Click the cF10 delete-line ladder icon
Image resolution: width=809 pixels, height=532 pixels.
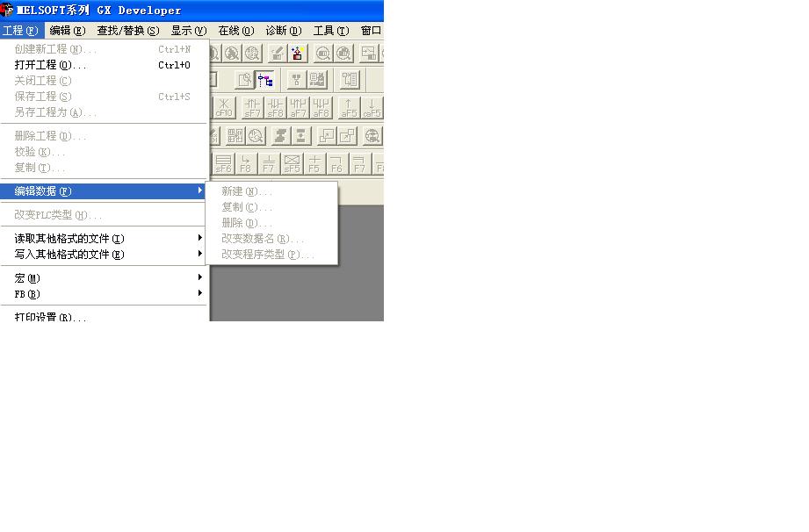coord(224,108)
